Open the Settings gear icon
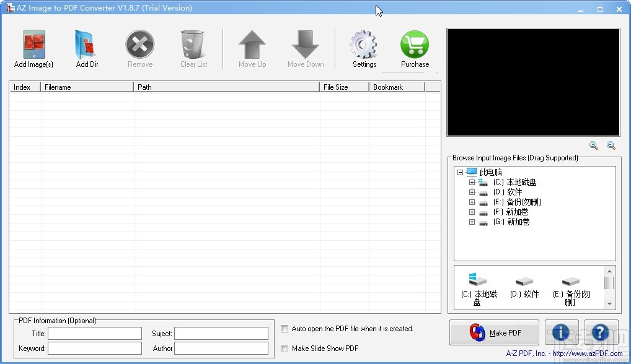The image size is (631, 364). (x=364, y=45)
